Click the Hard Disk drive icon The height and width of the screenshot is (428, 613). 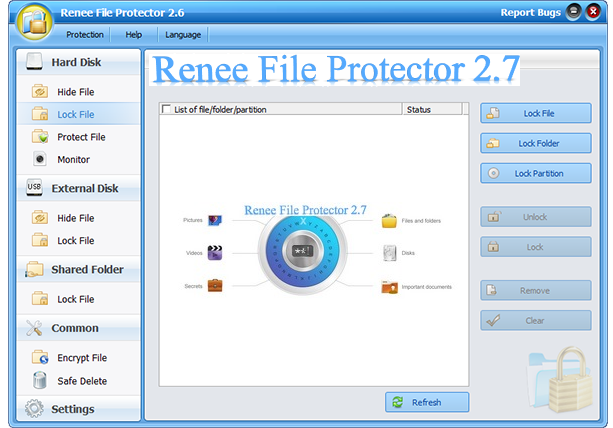click(34, 62)
